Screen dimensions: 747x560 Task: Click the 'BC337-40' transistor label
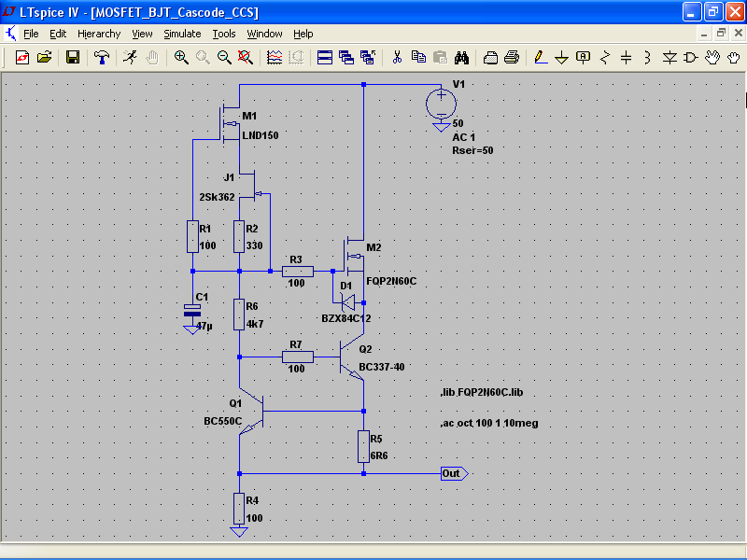tap(382, 367)
